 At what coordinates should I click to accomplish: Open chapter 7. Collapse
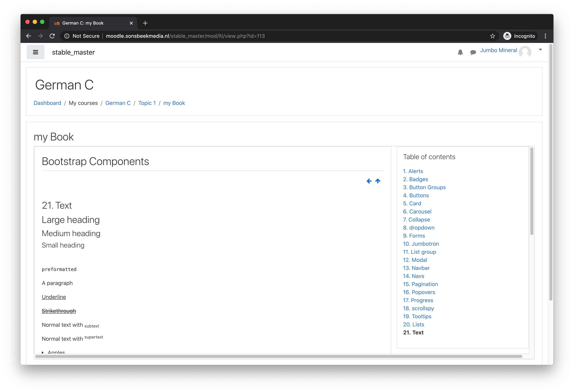[x=416, y=220]
